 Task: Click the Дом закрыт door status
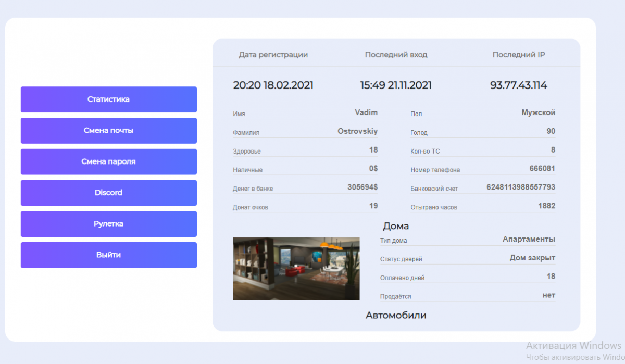click(x=532, y=258)
